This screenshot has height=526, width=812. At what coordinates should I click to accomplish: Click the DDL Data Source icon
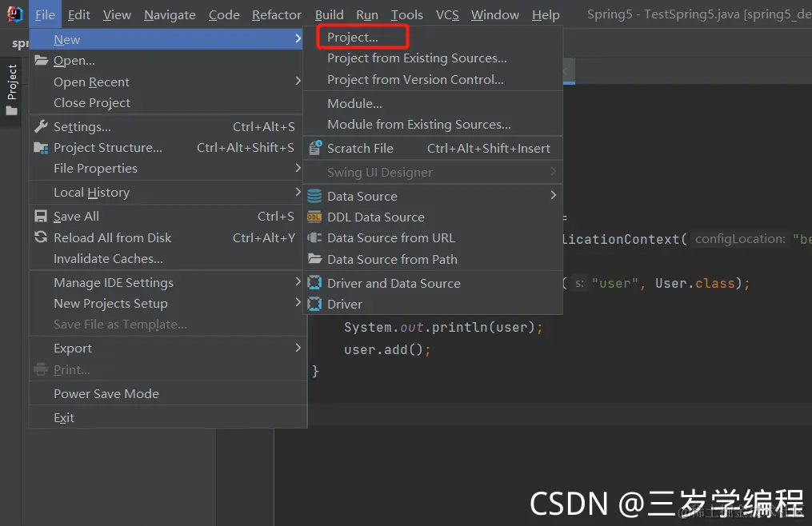click(x=314, y=217)
